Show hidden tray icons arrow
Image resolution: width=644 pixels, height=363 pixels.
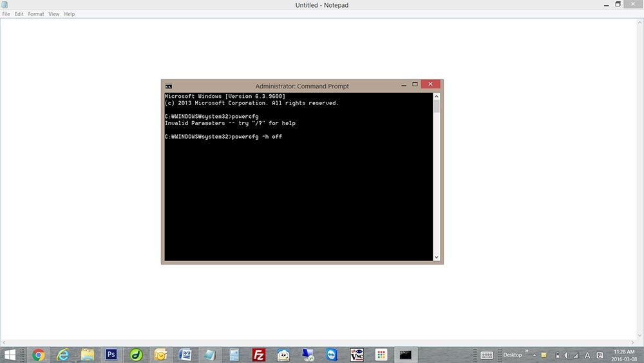pos(535,355)
